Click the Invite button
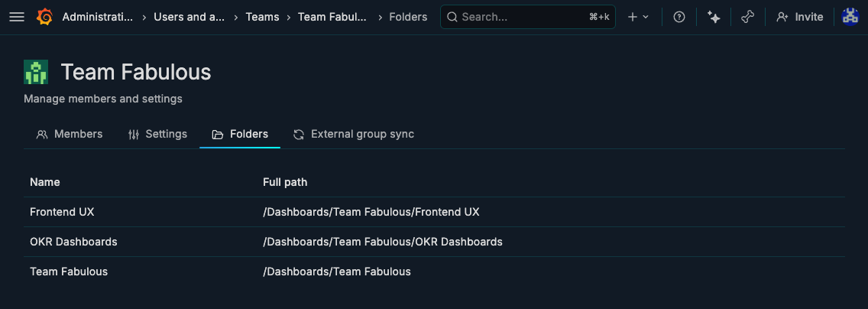 point(799,17)
